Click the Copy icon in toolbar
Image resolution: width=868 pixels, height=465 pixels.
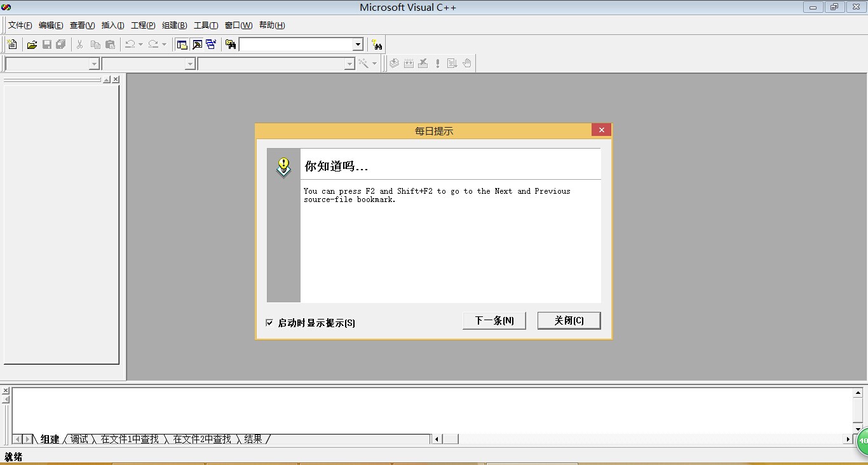(95, 44)
